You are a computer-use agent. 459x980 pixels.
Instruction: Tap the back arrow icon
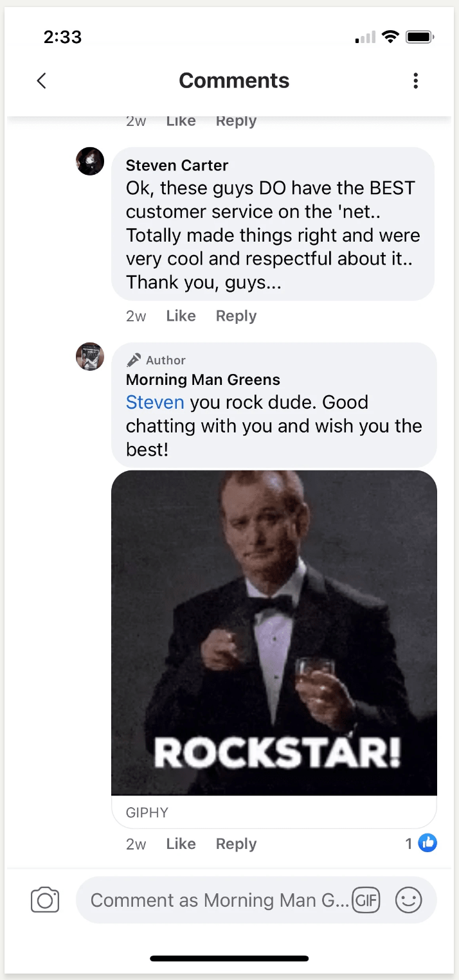coord(42,81)
